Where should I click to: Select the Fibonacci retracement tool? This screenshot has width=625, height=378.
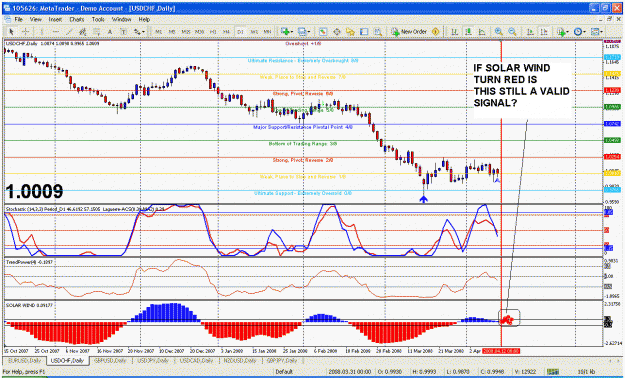(96, 32)
